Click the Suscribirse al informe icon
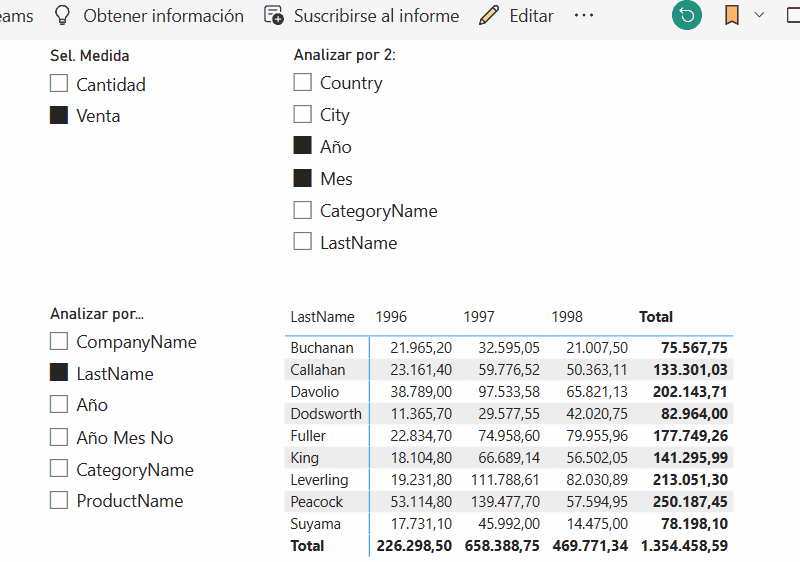The width and height of the screenshot is (800, 562). point(273,15)
